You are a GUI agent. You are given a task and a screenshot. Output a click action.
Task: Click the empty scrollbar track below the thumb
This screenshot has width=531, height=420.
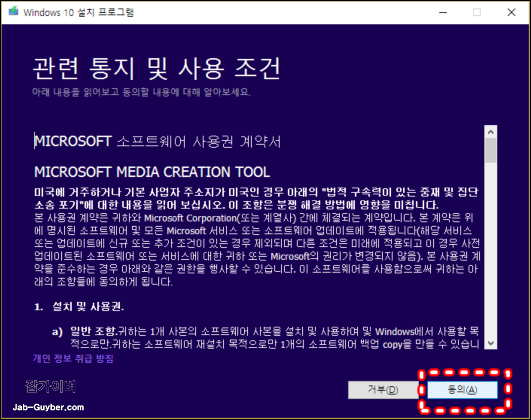tap(491, 250)
